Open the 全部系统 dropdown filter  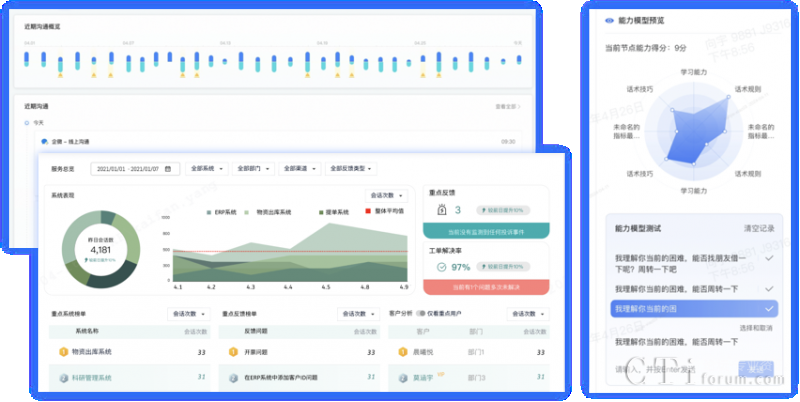pyautogui.click(x=207, y=169)
